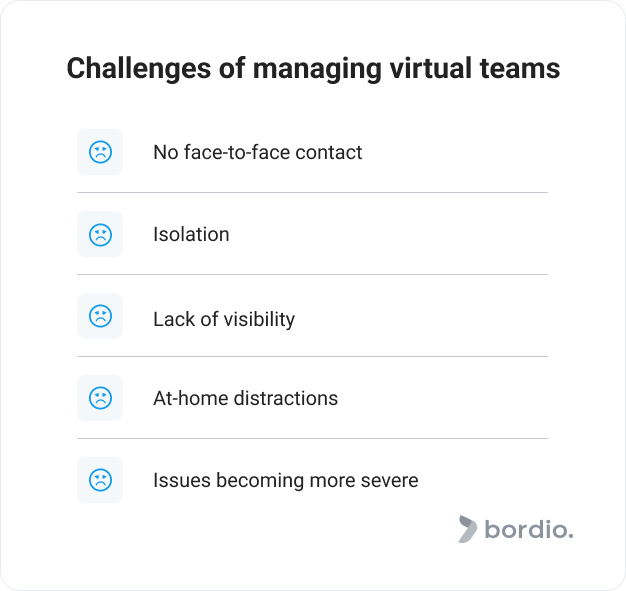Select the word virtual in the heading
The image size is (626, 591).
pos(430,68)
